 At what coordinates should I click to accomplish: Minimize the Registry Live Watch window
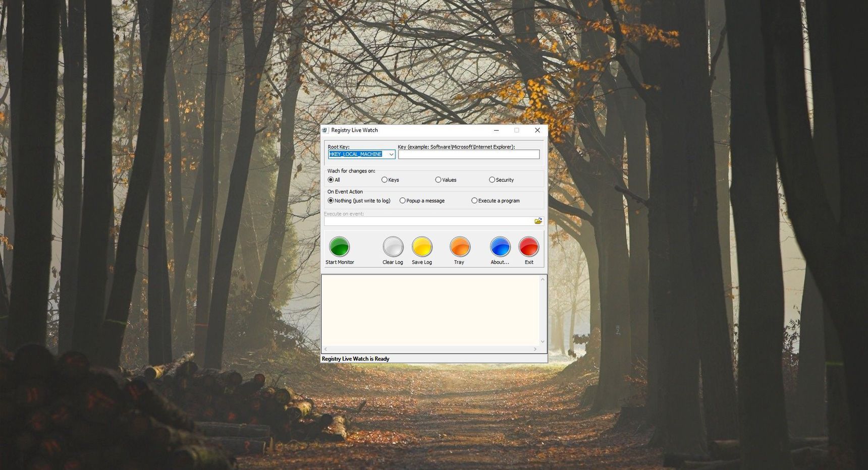click(x=496, y=130)
